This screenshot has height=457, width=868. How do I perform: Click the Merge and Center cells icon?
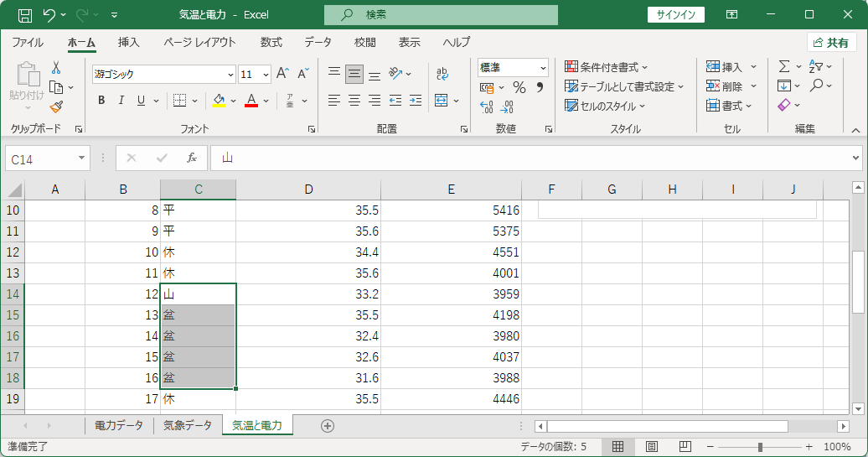pyautogui.click(x=442, y=101)
